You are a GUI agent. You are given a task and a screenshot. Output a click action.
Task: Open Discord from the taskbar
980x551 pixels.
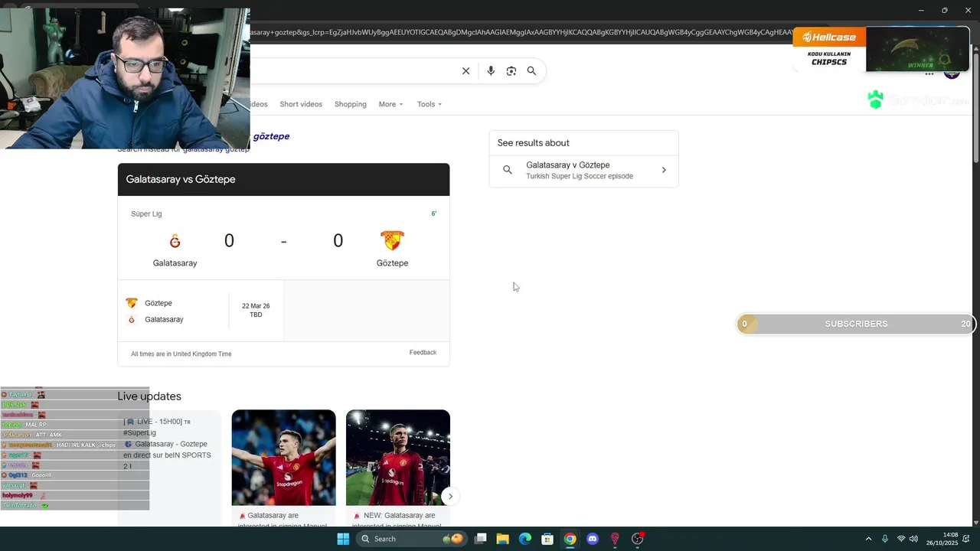point(592,539)
